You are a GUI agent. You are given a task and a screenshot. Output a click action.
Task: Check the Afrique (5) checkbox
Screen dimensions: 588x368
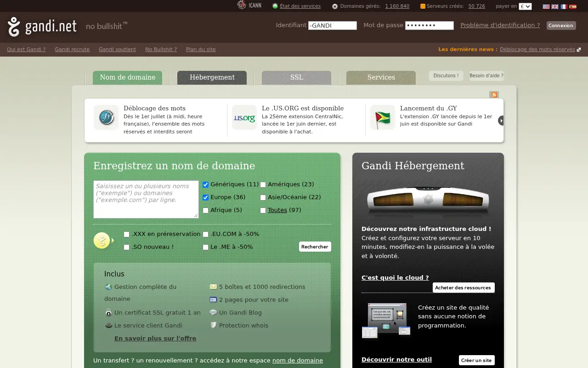coord(205,210)
